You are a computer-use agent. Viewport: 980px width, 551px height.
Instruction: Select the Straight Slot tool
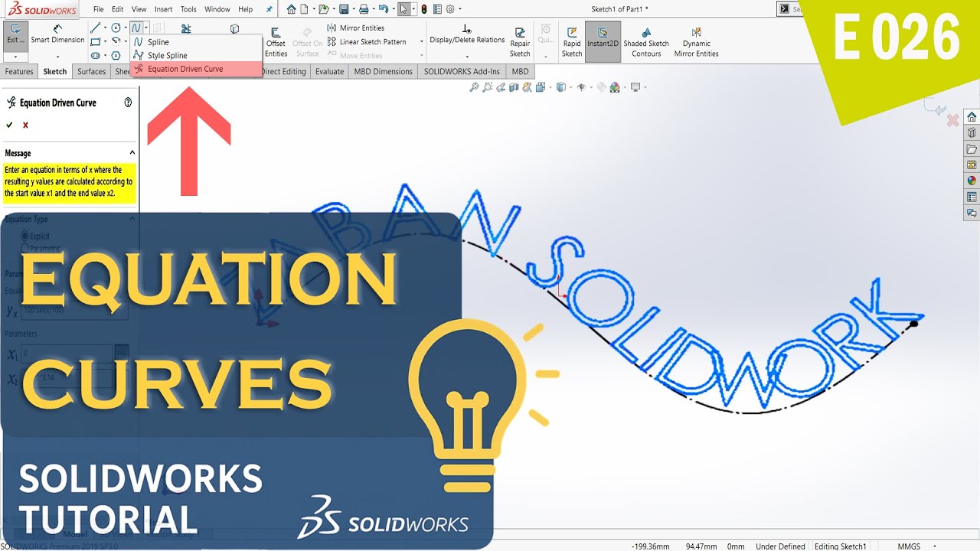(95, 55)
